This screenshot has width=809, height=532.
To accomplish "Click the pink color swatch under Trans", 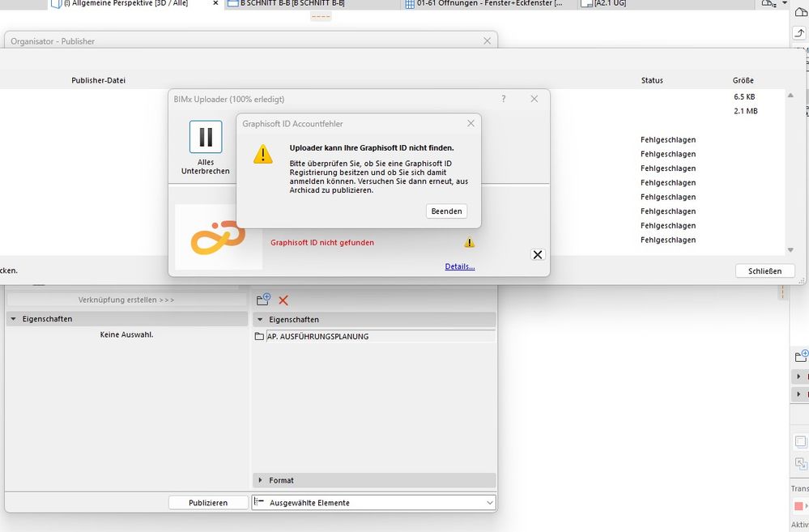I will pyautogui.click(x=798, y=506).
